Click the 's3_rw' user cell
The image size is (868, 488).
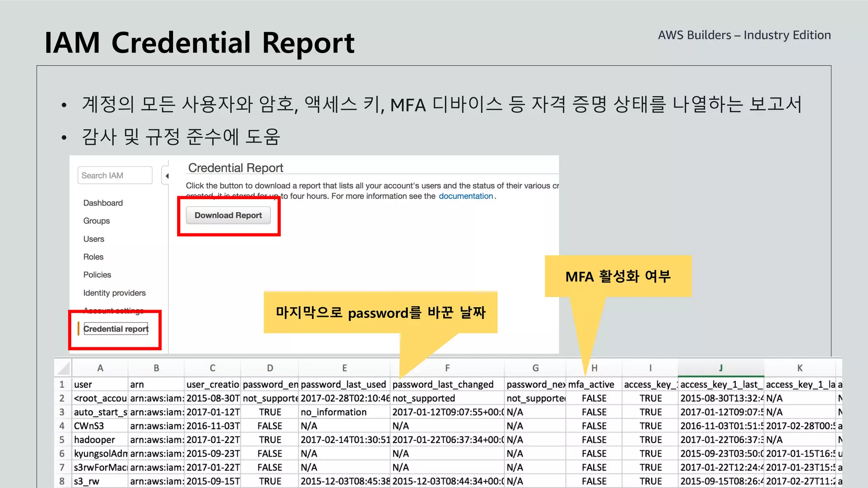click(x=100, y=481)
